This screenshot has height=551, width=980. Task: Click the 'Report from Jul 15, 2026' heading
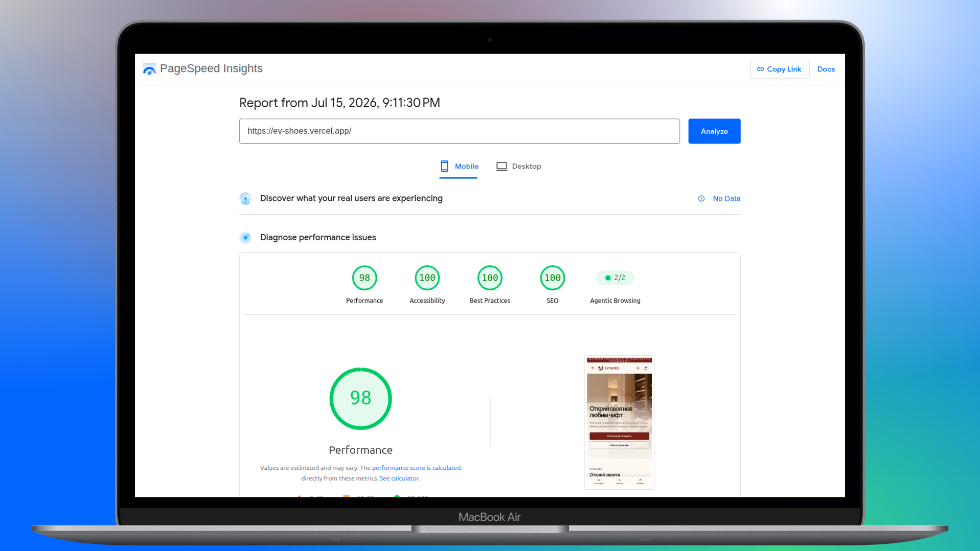[x=339, y=103]
